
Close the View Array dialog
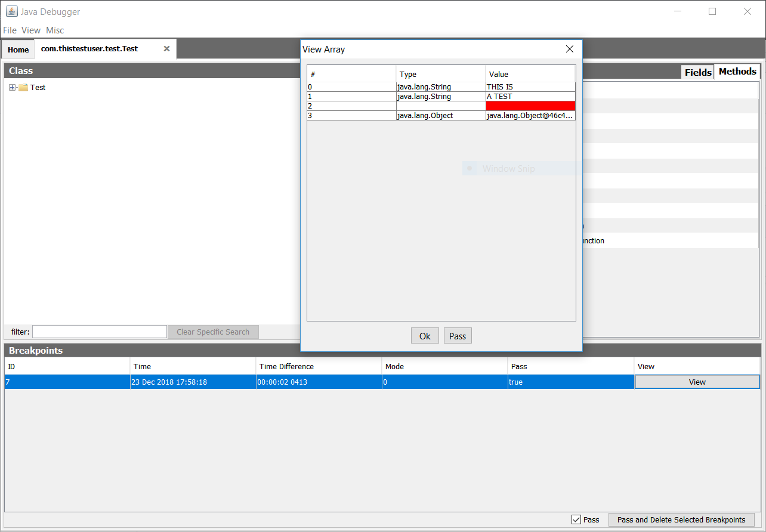[570, 49]
